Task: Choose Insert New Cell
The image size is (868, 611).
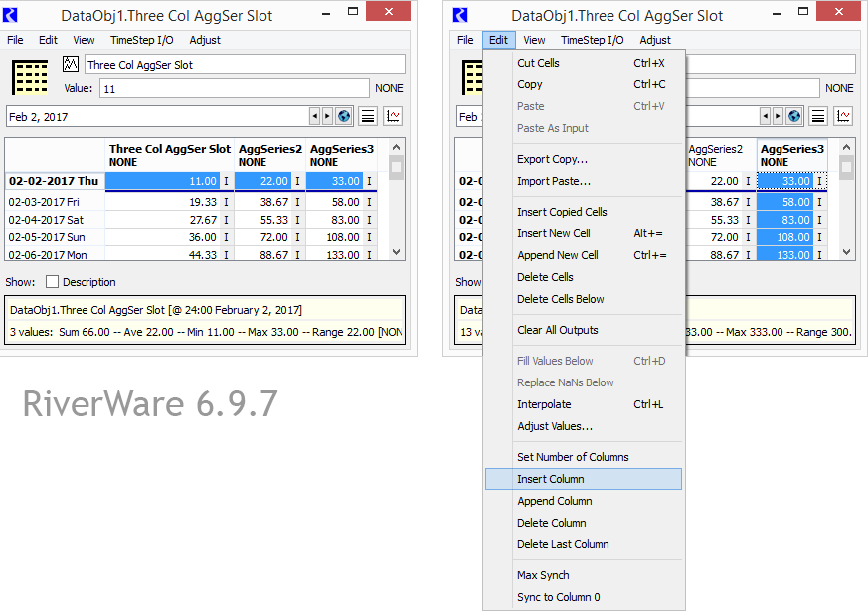Action: click(x=584, y=233)
